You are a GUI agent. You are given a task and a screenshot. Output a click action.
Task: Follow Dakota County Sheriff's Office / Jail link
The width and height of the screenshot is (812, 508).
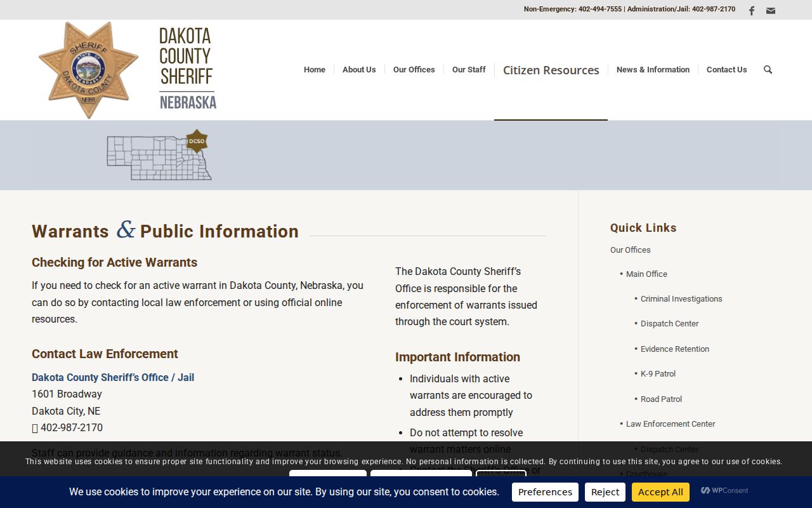113,377
